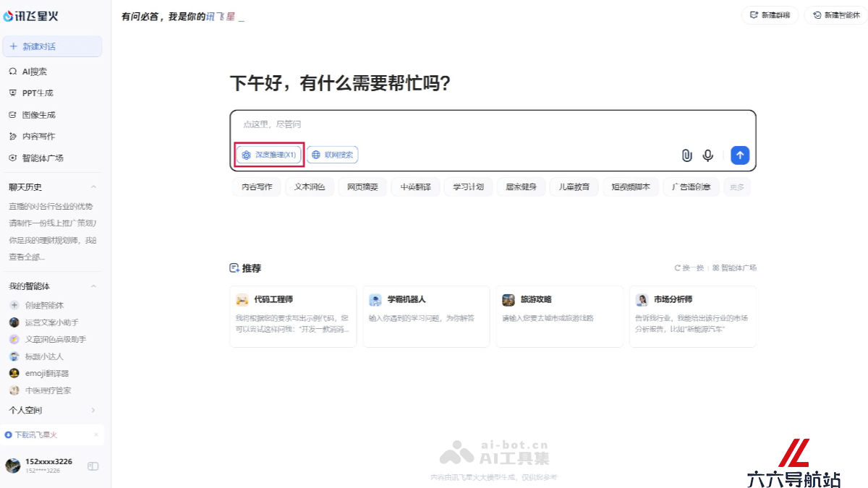Focus the 点这里，尽管问 input box
868x488 pixels.
pos(492,124)
